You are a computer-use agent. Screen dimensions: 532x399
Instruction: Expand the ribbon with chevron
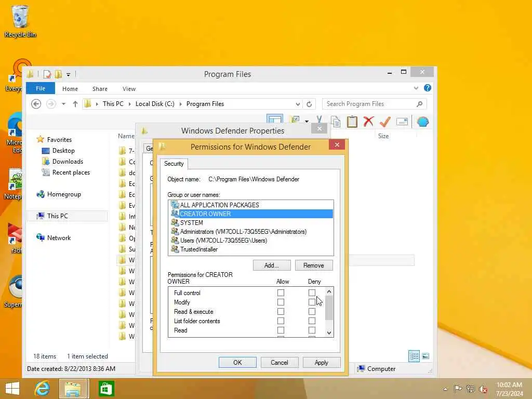[x=416, y=88]
